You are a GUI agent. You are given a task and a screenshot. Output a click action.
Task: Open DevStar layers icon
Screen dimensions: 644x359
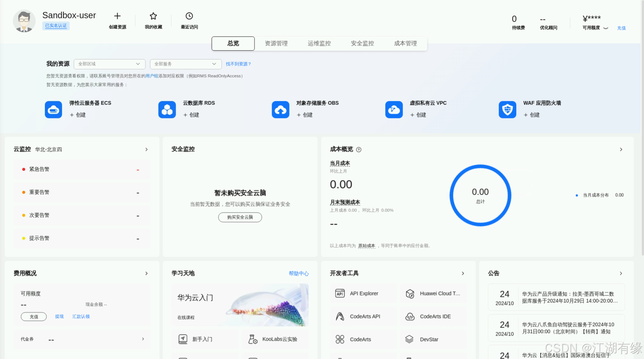coord(410,339)
